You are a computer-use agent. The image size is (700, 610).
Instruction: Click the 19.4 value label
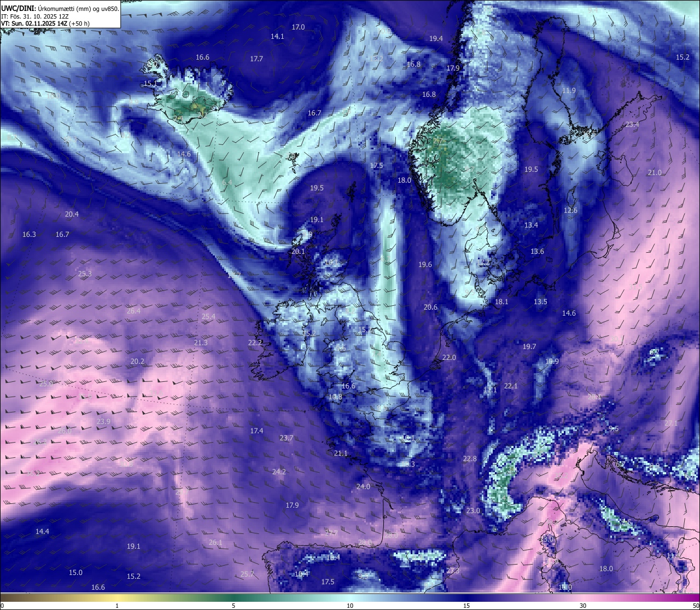pos(436,38)
